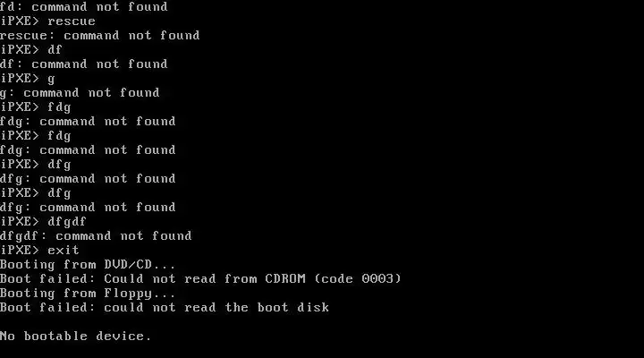Image resolution: width=644 pixels, height=358 pixels.
Task: Click the second 'dfg: command not found' message
Action: [88, 207]
